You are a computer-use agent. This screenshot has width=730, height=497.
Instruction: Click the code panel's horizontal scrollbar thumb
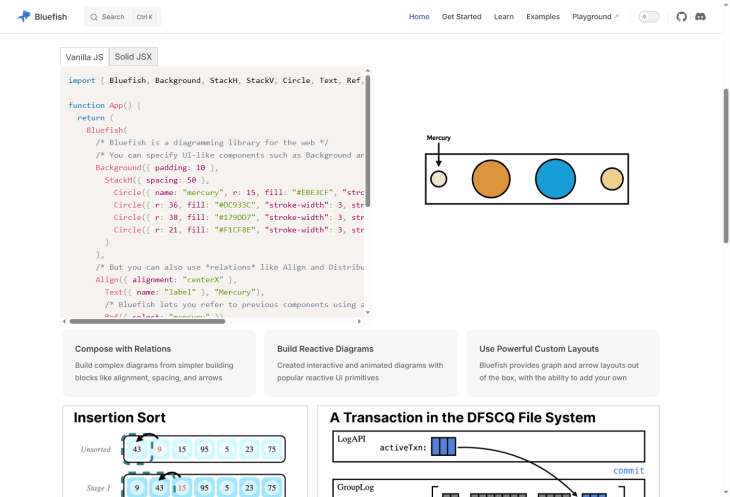tap(147, 321)
